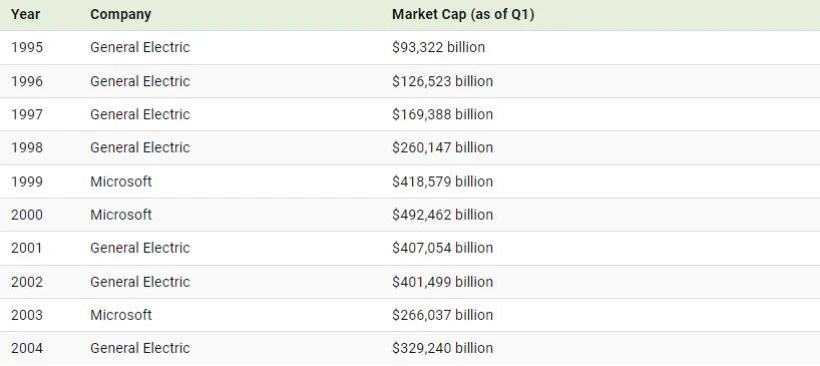
Task: Click the $93,322 billion value
Action: (438, 47)
